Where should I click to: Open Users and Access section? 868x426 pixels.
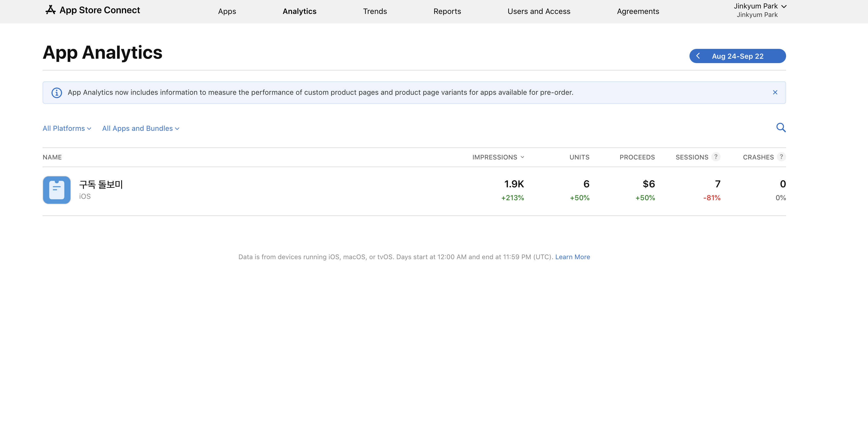(x=539, y=11)
